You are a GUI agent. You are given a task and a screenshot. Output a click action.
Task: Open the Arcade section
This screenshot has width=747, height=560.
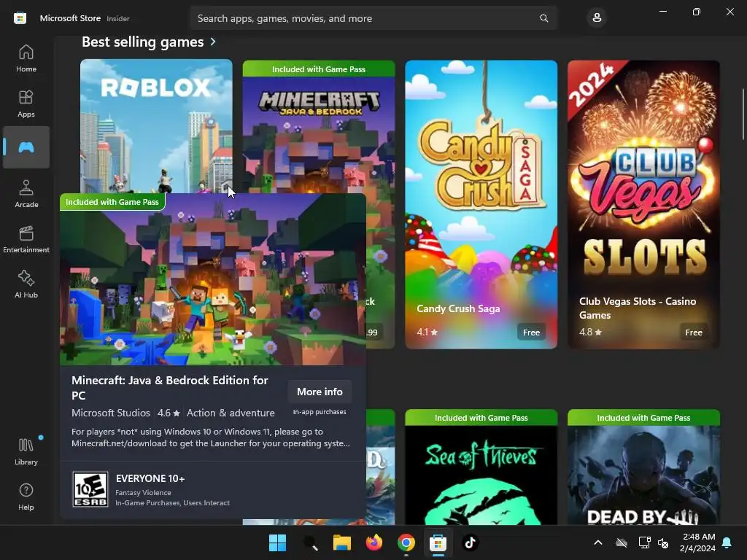click(26, 194)
